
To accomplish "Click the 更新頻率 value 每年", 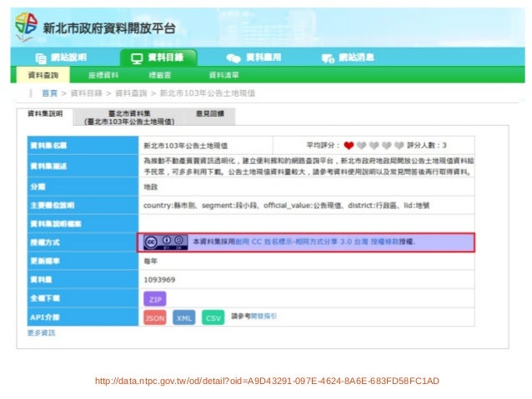I will 151,261.
